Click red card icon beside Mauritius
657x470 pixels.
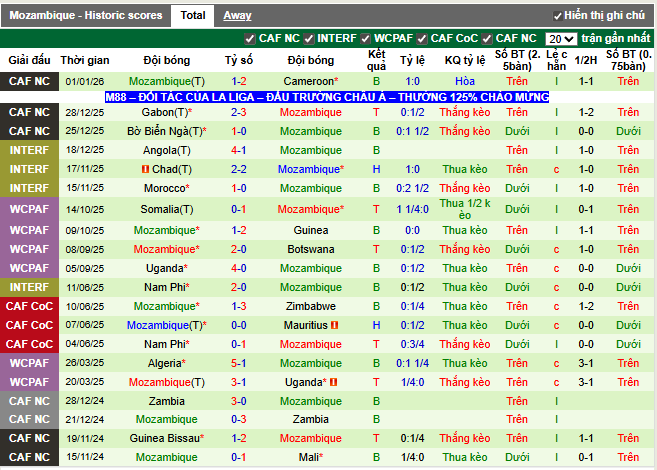tap(334, 325)
